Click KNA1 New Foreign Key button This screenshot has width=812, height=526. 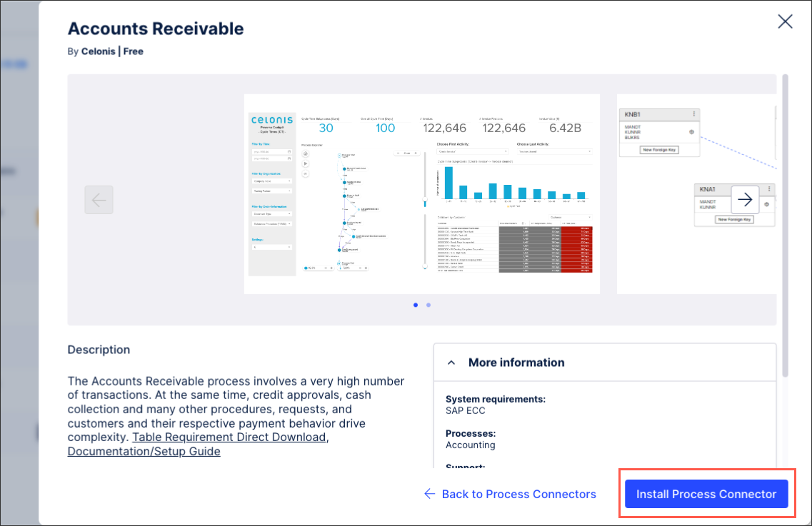(x=734, y=220)
